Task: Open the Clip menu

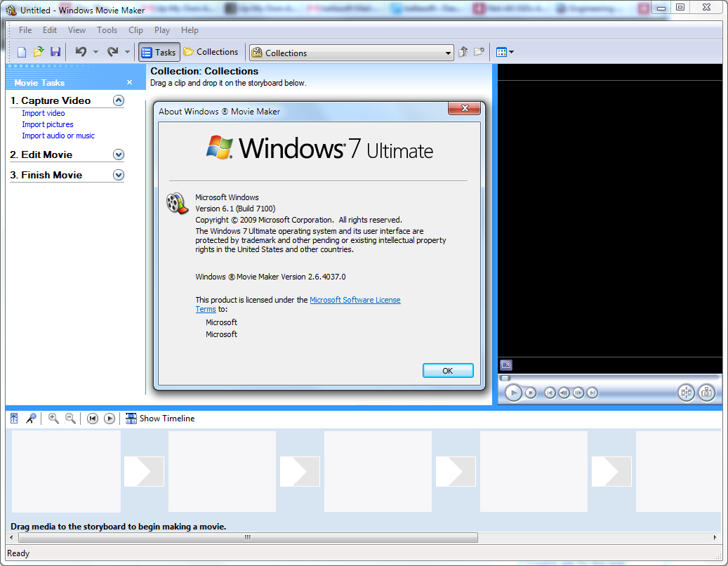Action: point(135,30)
